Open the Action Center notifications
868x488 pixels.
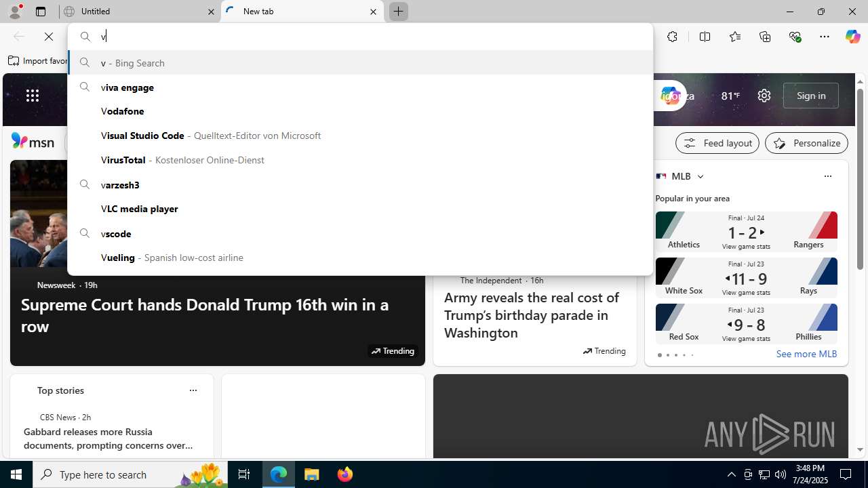[846, 474]
